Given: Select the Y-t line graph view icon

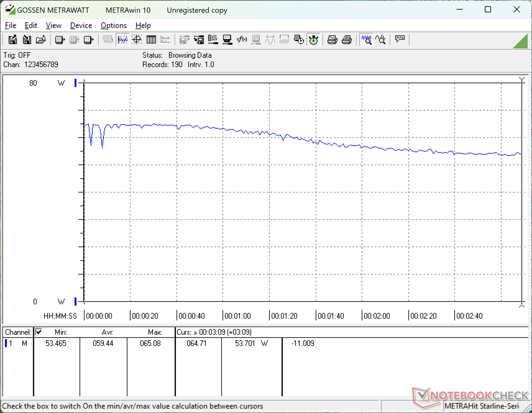Looking at the screenshot, I should click(123, 40).
